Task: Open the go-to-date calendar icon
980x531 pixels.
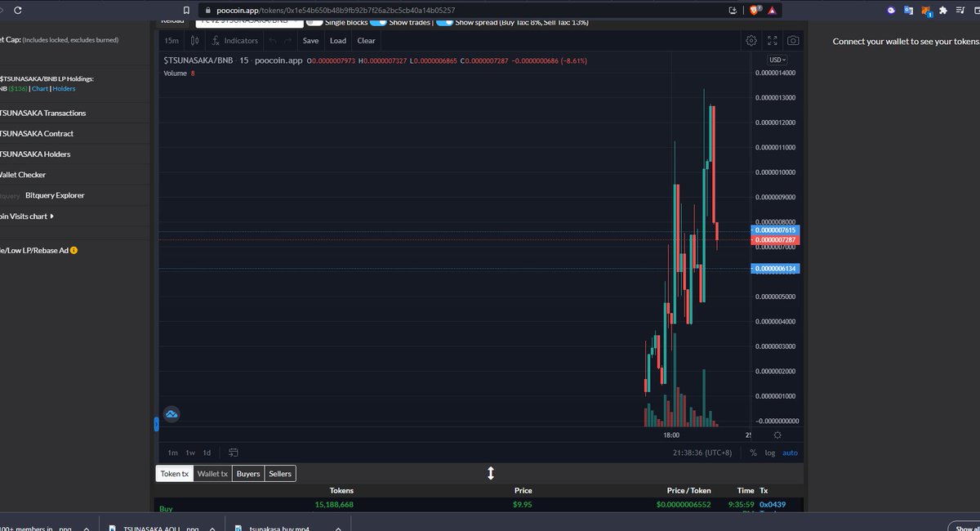Action: click(x=233, y=453)
